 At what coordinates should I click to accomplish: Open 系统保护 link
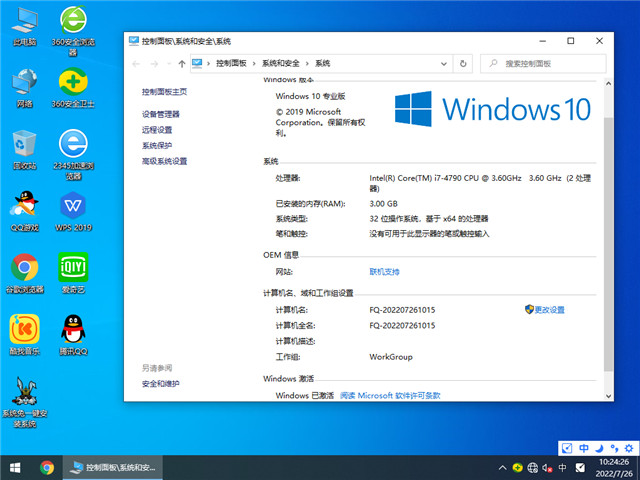point(157,145)
